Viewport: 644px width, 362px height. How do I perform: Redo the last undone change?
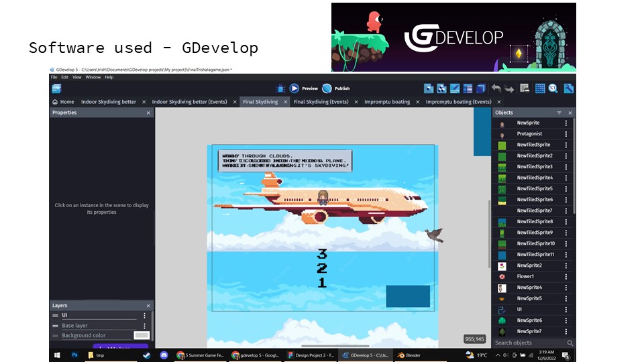(x=509, y=88)
